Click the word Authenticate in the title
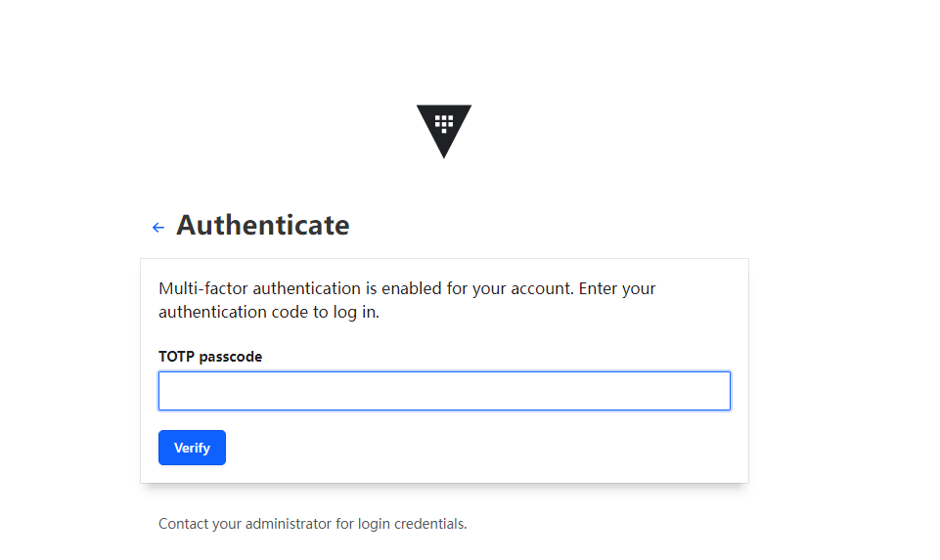 point(262,225)
